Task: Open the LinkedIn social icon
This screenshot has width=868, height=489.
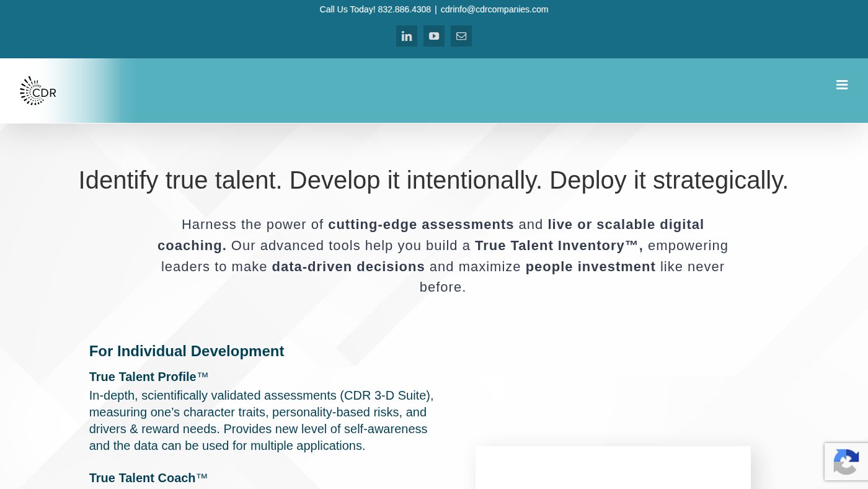Action: (407, 36)
